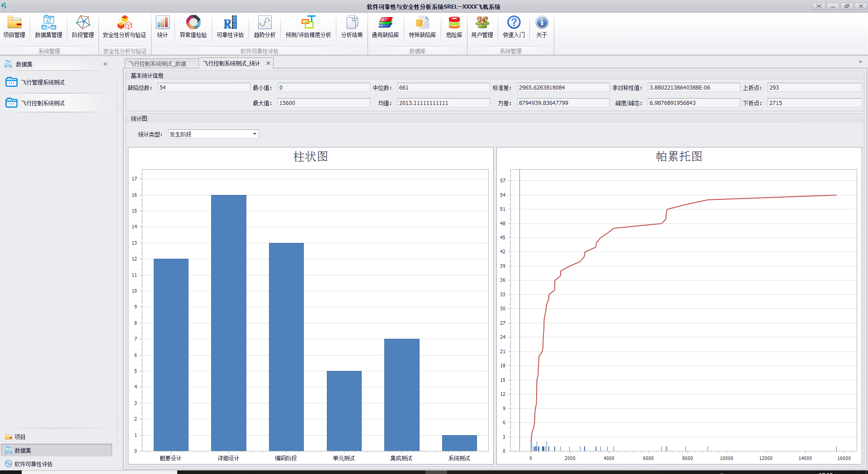The height and width of the screenshot is (474, 868).
Task: Open 预测/评估精度分析 accuracy analysis
Action: pos(308,27)
